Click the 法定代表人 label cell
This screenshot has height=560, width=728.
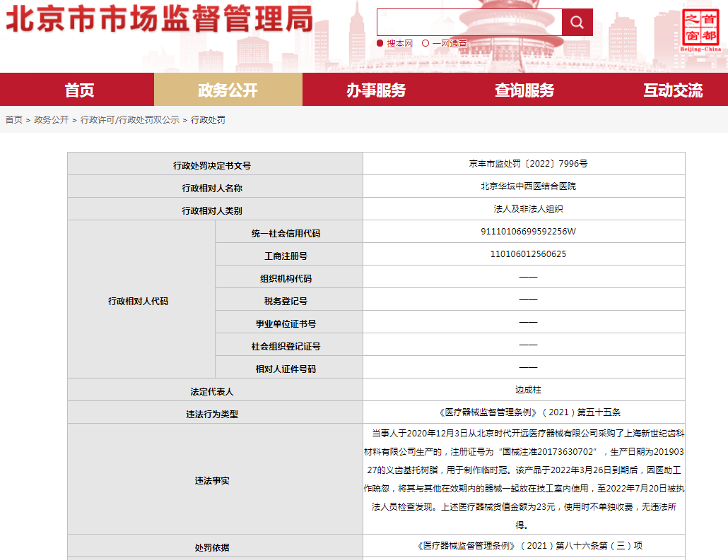[x=215, y=390]
